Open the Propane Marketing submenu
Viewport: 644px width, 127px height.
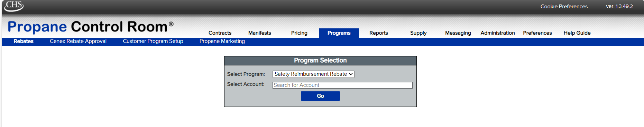point(222,41)
